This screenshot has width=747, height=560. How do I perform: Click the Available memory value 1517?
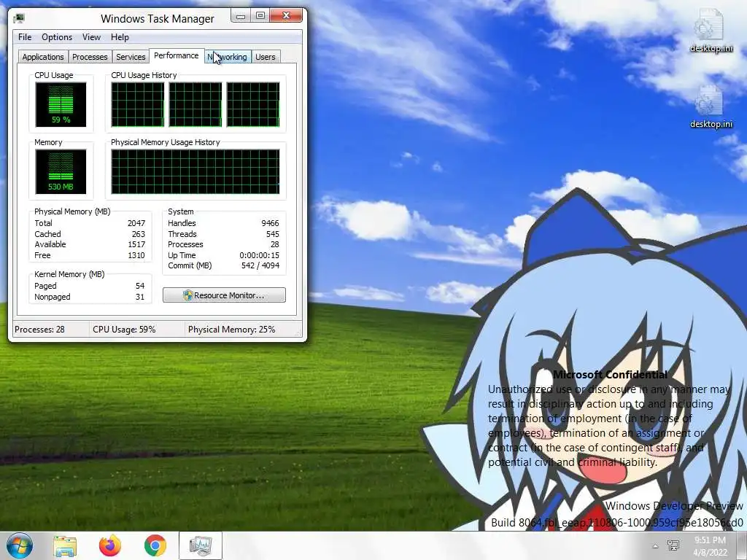136,245
